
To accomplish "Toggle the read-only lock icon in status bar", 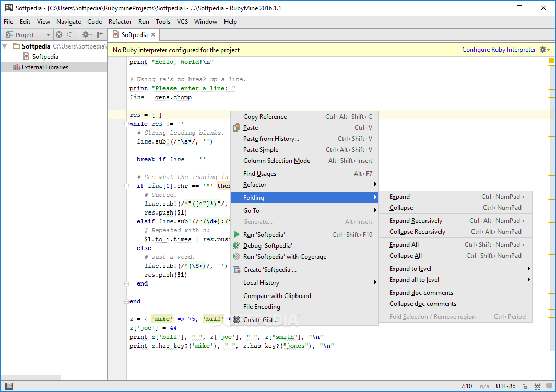I will click(x=525, y=386).
